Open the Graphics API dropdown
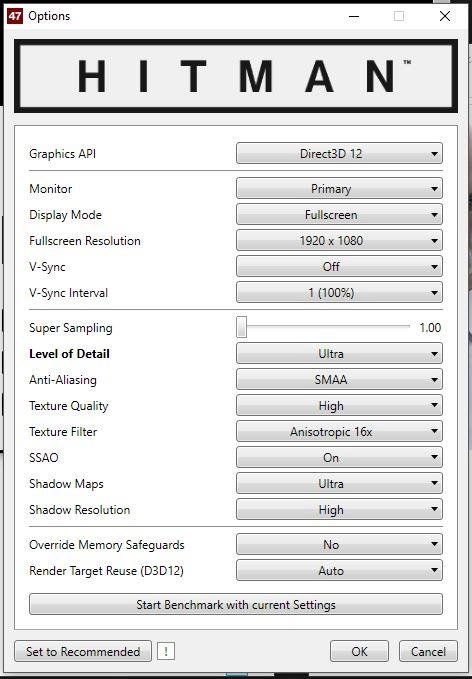The image size is (472, 679). (339, 154)
